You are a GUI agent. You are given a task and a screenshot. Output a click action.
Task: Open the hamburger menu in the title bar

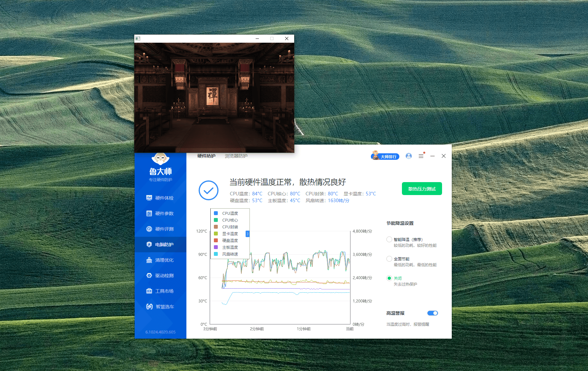click(x=421, y=156)
